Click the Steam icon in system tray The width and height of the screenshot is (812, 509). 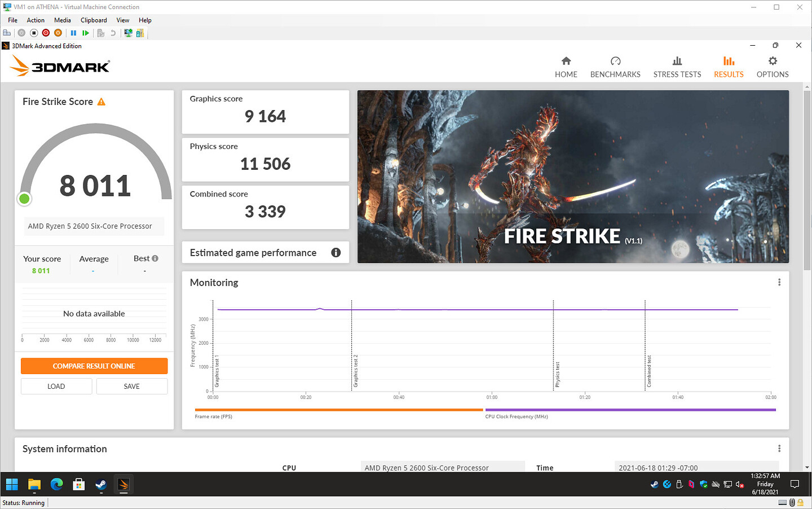coord(655,484)
